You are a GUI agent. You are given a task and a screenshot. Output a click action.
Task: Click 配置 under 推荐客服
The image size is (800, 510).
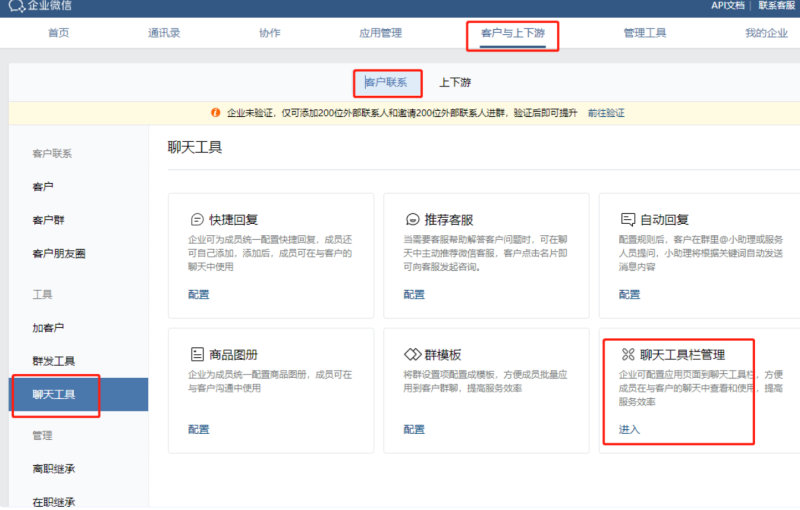click(414, 294)
